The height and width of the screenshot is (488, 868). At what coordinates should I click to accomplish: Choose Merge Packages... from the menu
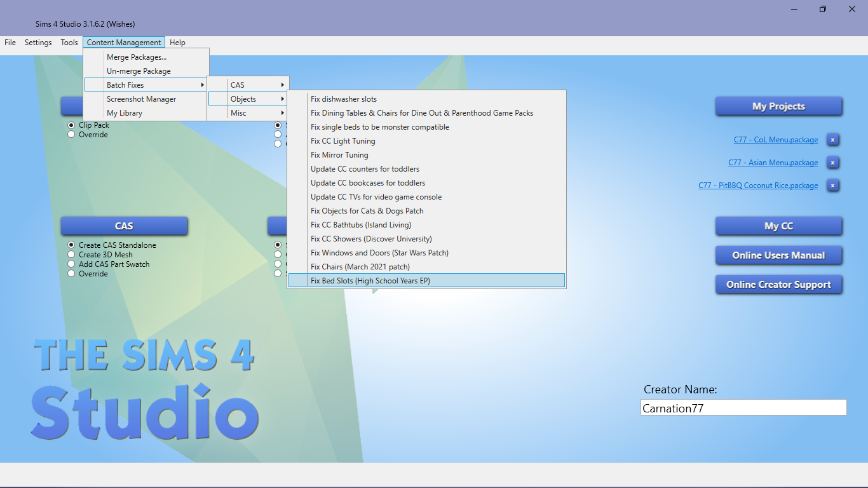[146, 57]
